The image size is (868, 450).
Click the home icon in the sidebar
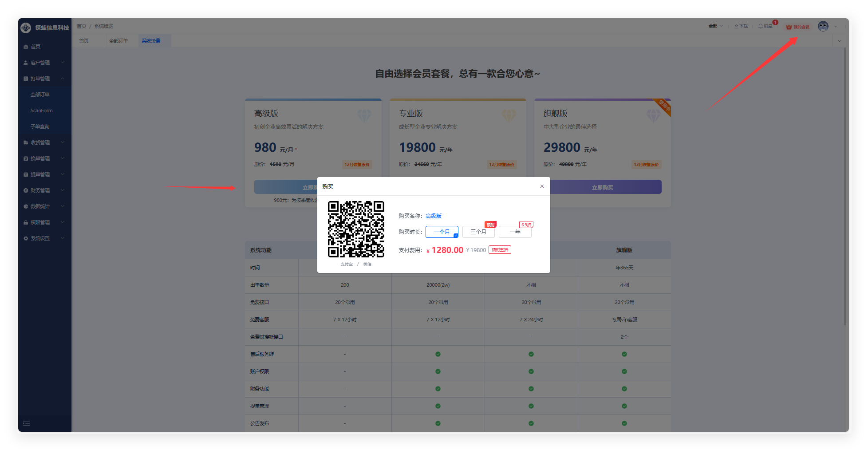pyautogui.click(x=26, y=47)
